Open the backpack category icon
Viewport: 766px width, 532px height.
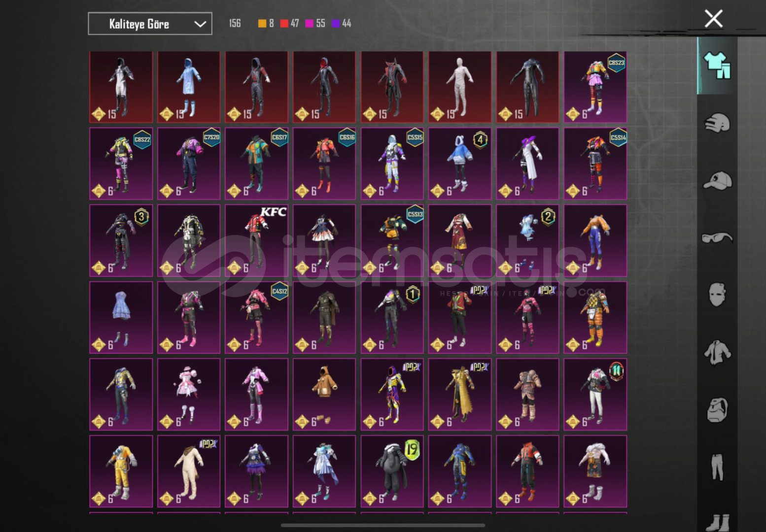717,410
